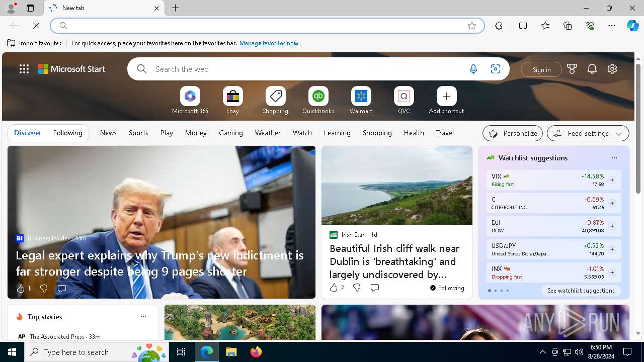This screenshot has width=644, height=362.
Task: Click the Personalize button
Action: pyautogui.click(x=513, y=133)
